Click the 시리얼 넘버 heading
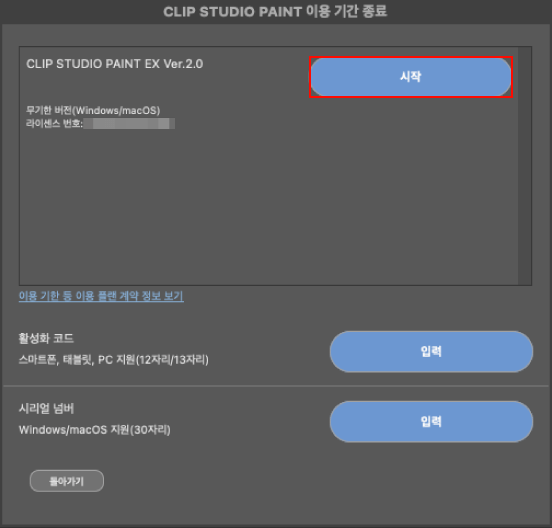The width and height of the screenshot is (552, 528). (x=46, y=409)
